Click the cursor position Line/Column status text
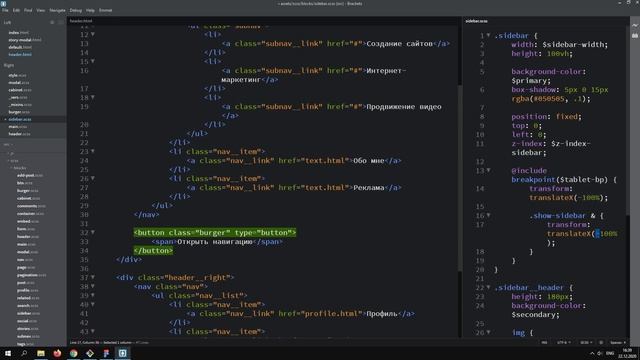The width and height of the screenshot is (640, 360). 85,342
